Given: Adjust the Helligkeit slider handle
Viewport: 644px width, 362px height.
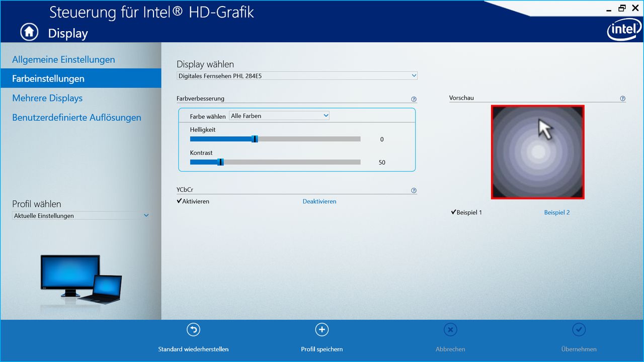Looking at the screenshot, I should pos(255,139).
